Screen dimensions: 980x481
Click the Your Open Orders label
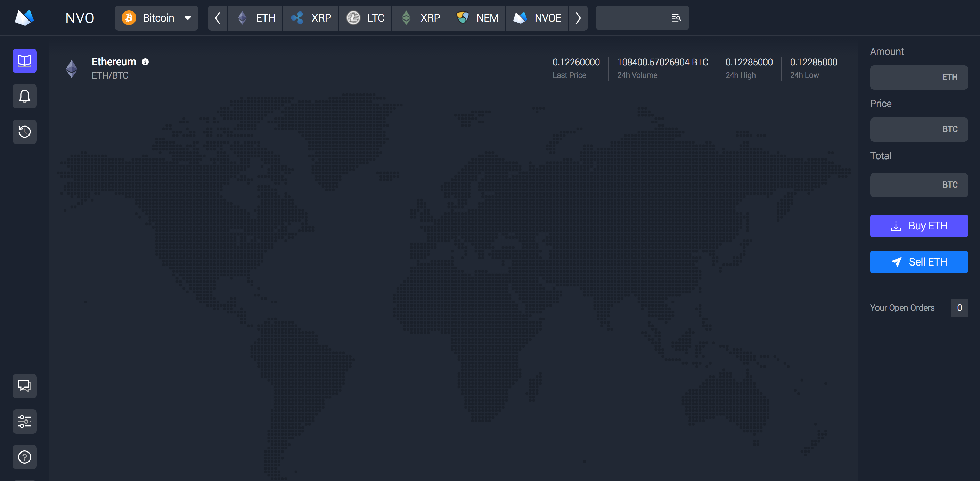[x=902, y=308]
